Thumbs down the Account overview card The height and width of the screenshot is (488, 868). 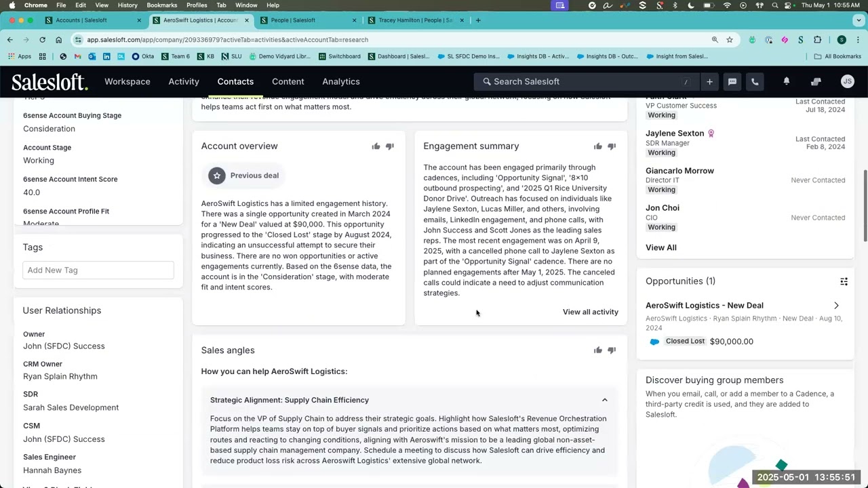tap(390, 146)
